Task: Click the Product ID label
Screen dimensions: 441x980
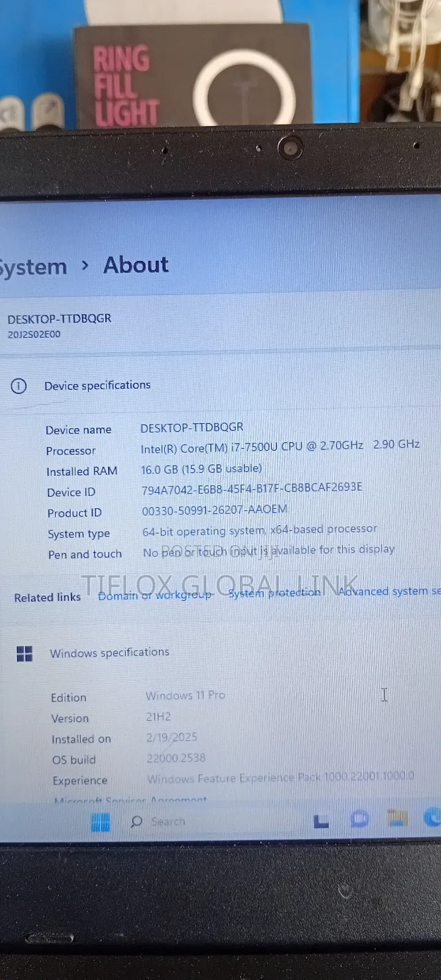Action: [75, 513]
